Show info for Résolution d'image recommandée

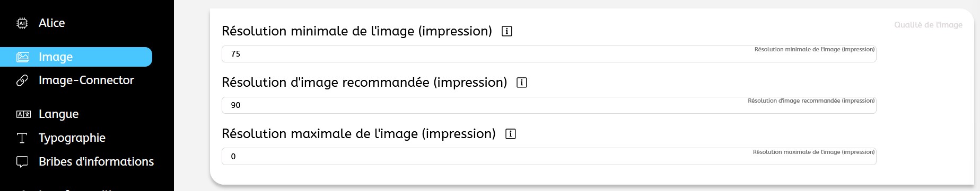(522, 83)
